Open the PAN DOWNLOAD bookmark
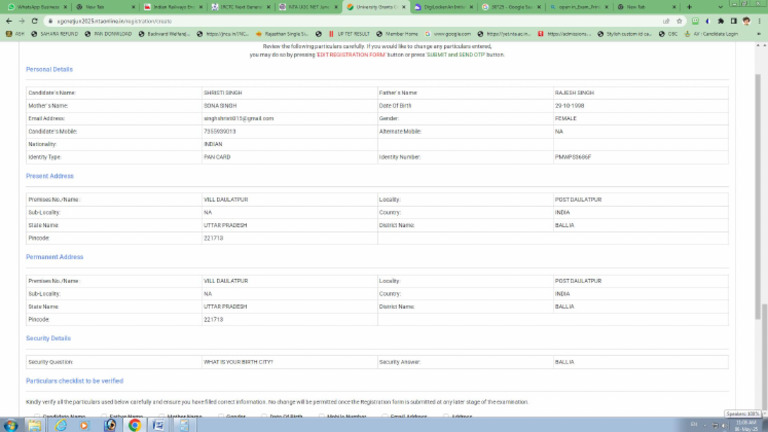The height and width of the screenshot is (432, 768). point(108,34)
